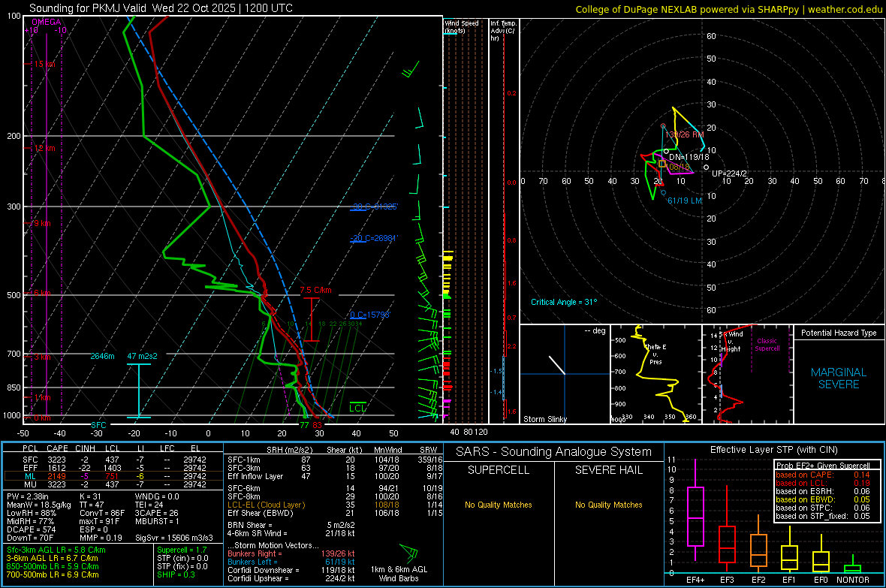Click the '47 m2s2' label on the skew-T
This screenshot has height=588, width=886.
[x=142, y=356]
